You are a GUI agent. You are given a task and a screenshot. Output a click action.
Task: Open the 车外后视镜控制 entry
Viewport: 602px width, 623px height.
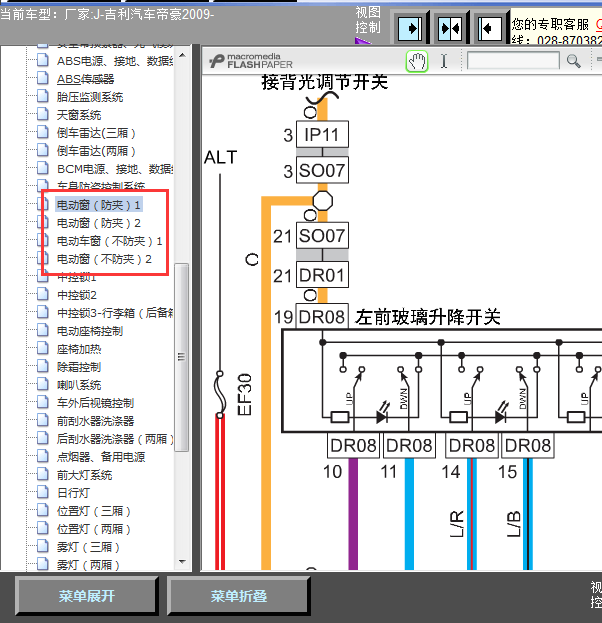click(x=95, y=403)
